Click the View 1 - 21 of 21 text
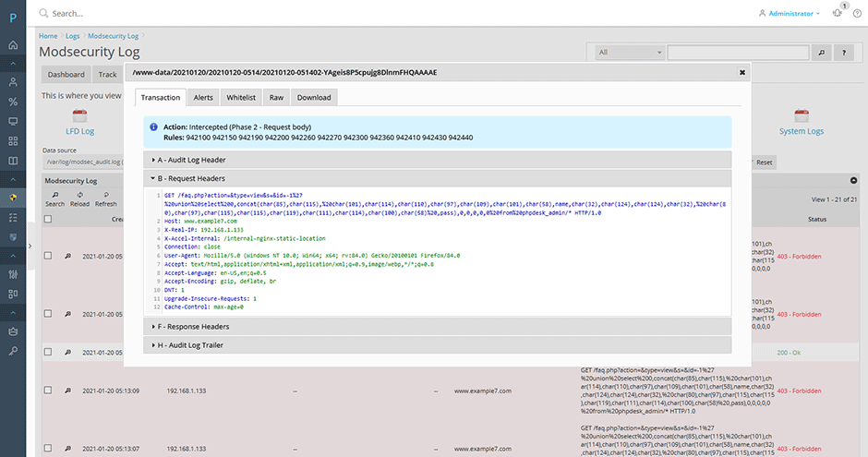Screen dimensions: 868x457 [834, 199]
